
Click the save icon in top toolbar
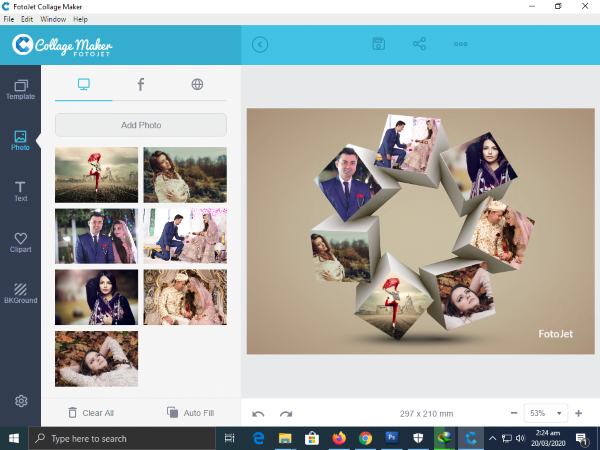click(x=379, y=44)
